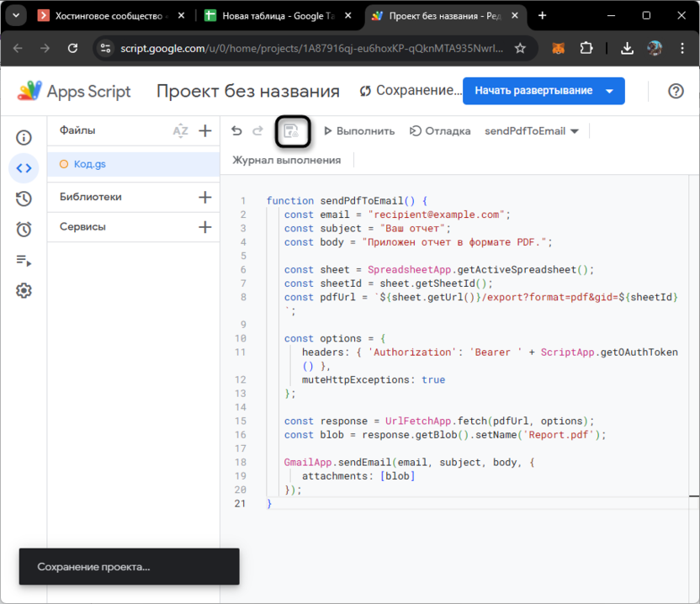Open the Overview info icon in sidebar
Viewport: 700px width, 604px height.
24,138
